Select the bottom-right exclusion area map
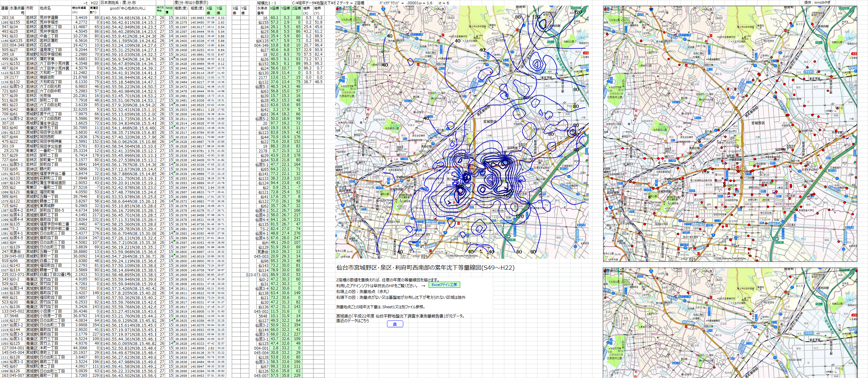868x378 pixels. click(730, 323)
